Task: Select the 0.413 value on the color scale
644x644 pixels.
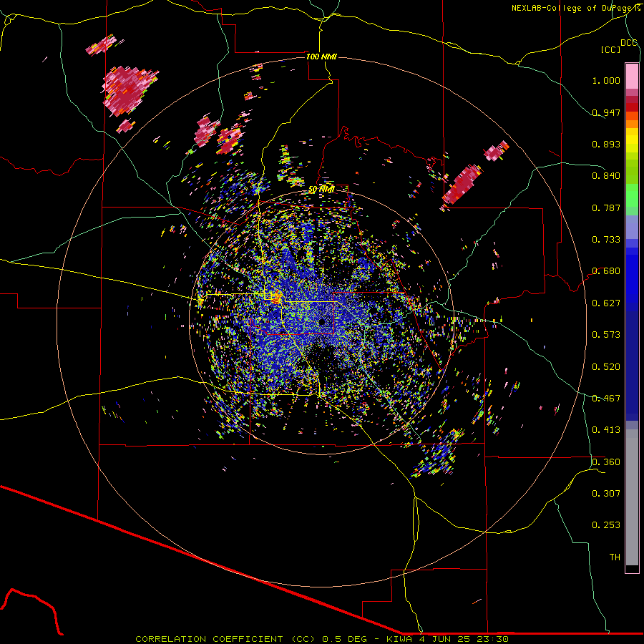Action: click(606, 430)
